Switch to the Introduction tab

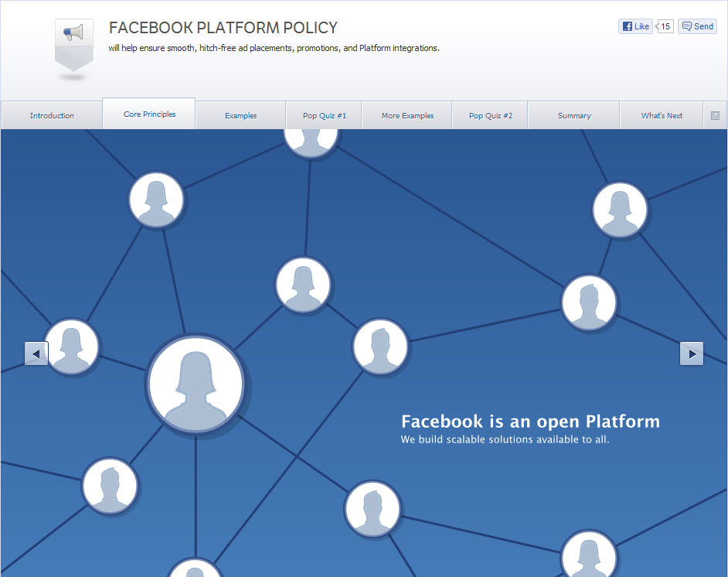pos(52,115)
